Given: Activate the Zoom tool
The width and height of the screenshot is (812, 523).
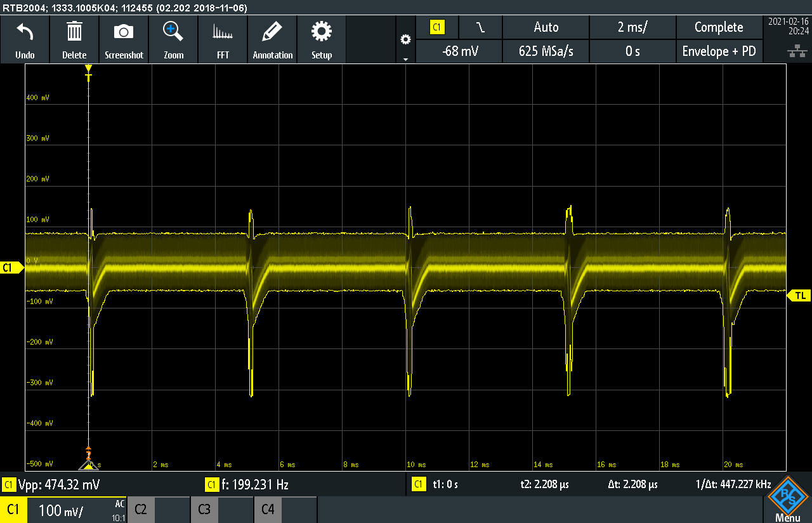Looking at the screenshot, I should [x=173, y=38].
